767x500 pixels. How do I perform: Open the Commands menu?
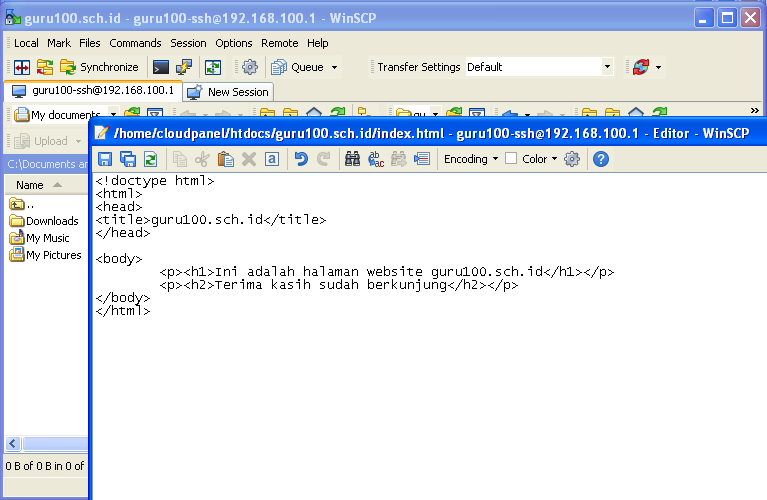(135, 43)
